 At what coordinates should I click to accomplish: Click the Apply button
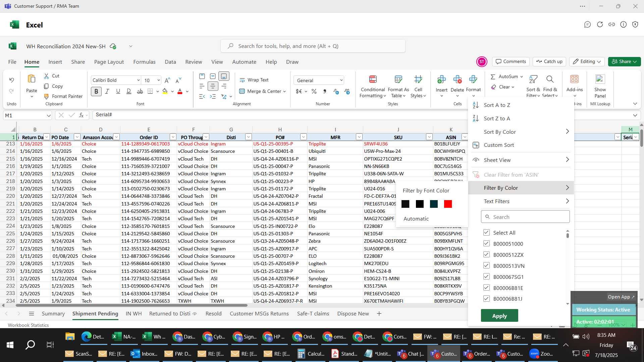[x=499, y=316]
